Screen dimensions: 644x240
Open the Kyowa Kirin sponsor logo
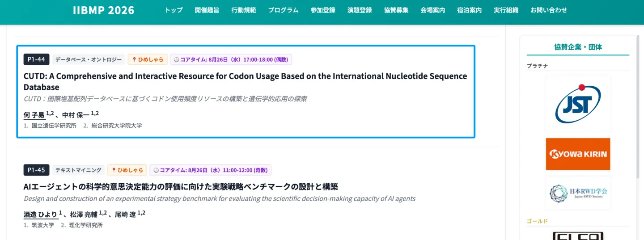[x=578, y=154]
